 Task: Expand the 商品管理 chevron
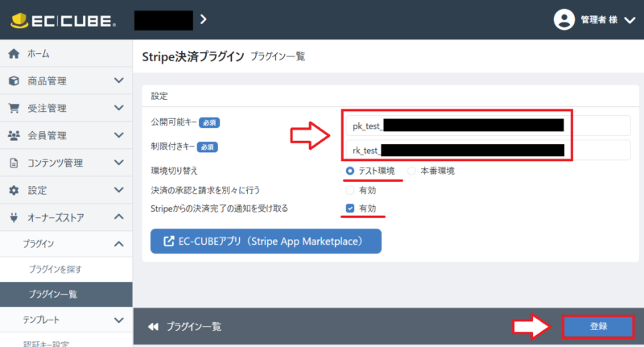(x=118, y=81)
